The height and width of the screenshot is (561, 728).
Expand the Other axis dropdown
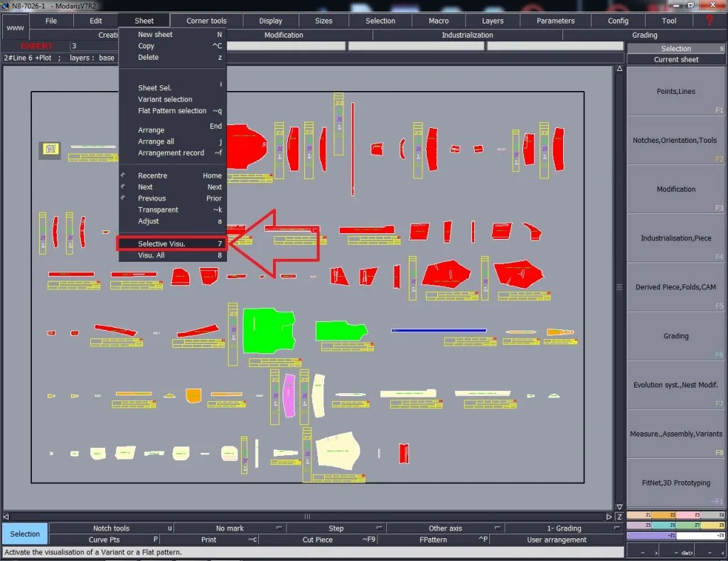pos(445,528)
